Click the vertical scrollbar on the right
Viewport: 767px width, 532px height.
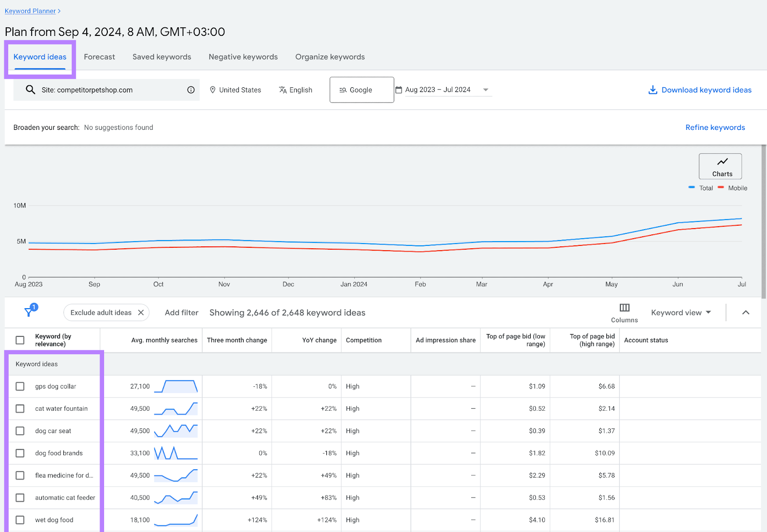coord(764,220)
